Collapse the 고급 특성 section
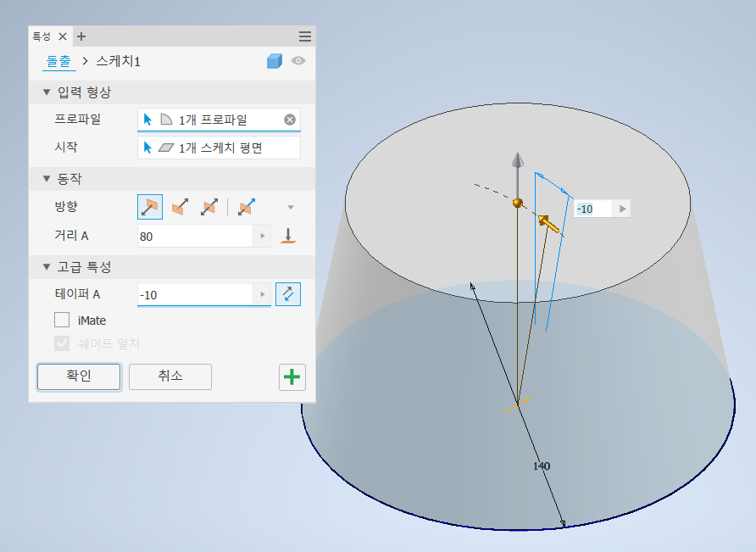Viewport: 756px width, 552px height. (x=47, y=267)
